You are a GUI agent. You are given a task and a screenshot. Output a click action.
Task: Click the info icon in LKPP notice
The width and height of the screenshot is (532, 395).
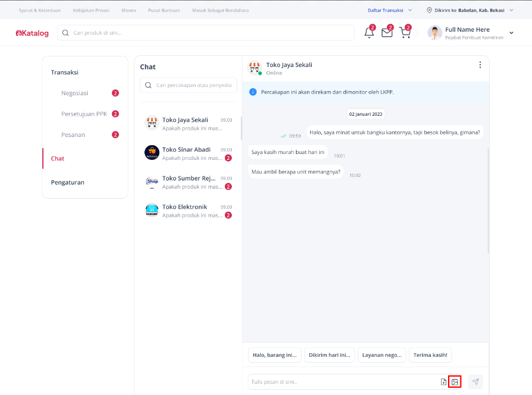(252, 92)
